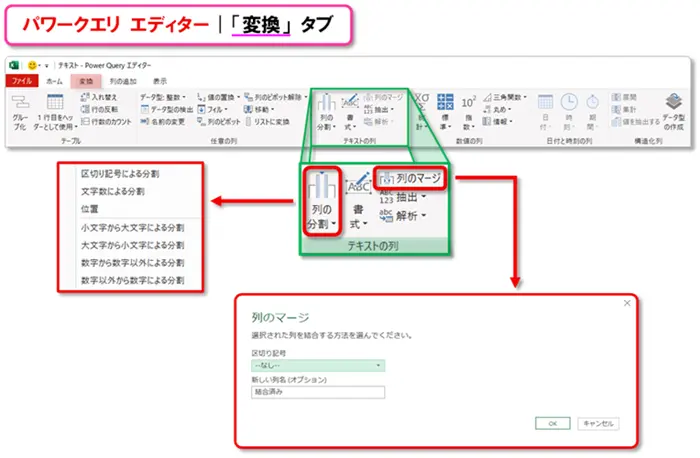Click 展開 (Expand) in 構造化列 group
This screenshot has width=700, height=458.
pos(624,97)
